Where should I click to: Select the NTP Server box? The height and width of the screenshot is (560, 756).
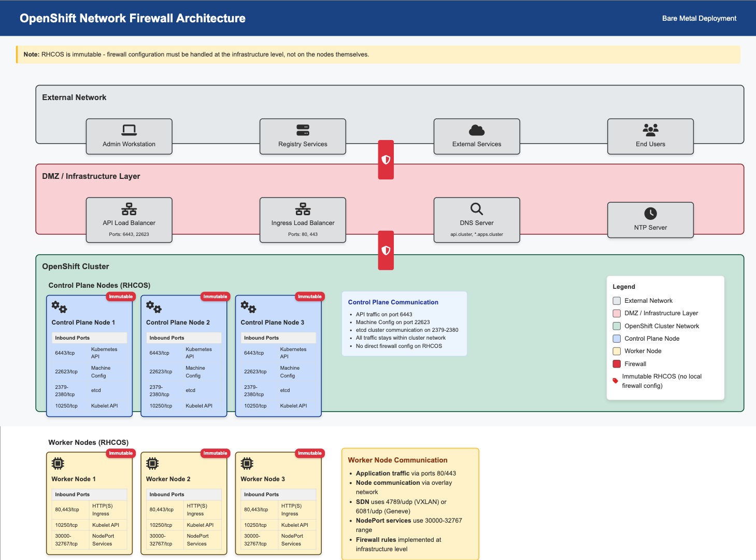point(650,220)
